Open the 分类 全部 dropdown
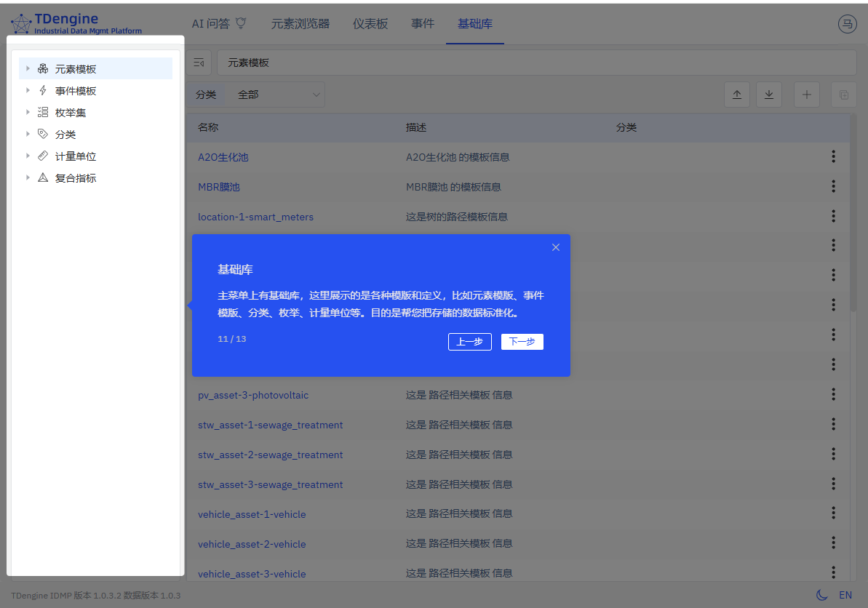This screenshot has height=608, width=868. (x=275, y=95)
